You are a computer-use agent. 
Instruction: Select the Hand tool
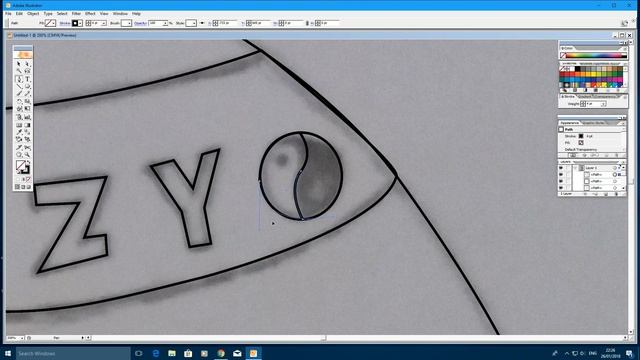[19, 155]
